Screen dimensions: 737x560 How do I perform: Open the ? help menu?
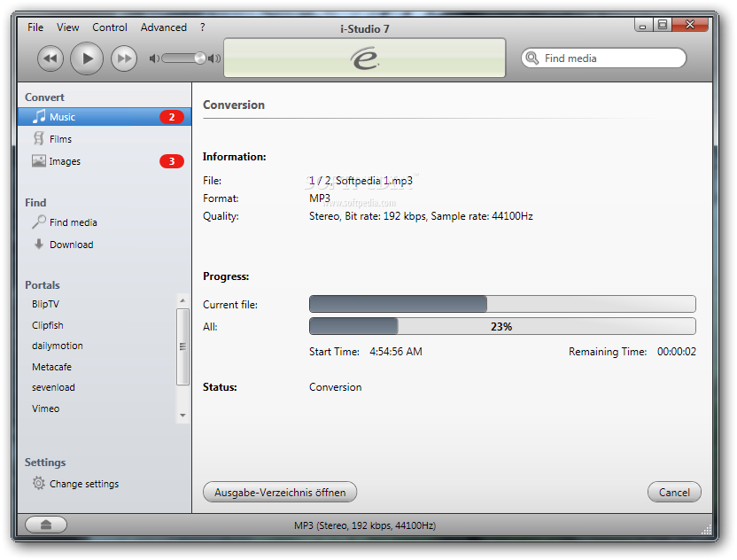(x=203, y=27)
